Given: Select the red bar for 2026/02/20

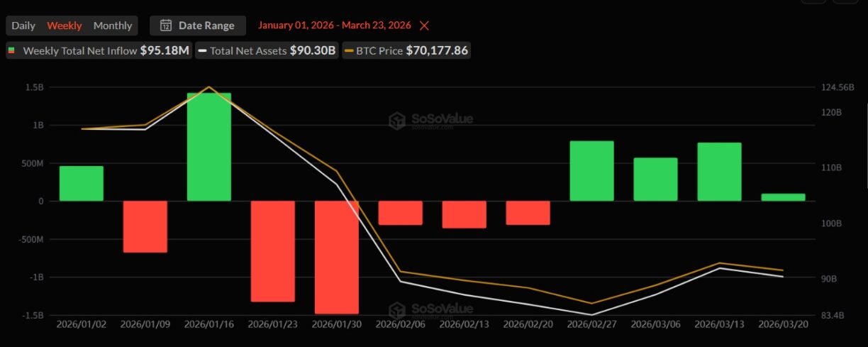Looking at the screenshot, I should [x=528, y=213].
